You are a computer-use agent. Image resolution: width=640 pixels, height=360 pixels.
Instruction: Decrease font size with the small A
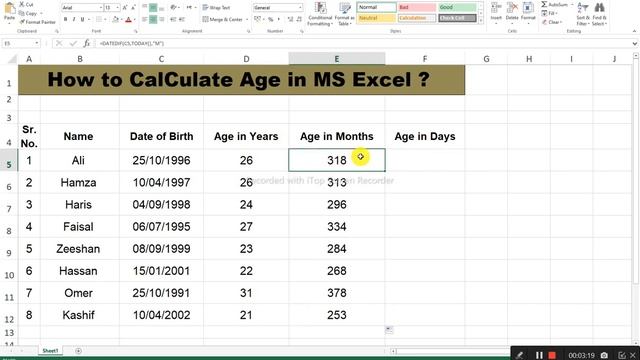tap(133, 8)
